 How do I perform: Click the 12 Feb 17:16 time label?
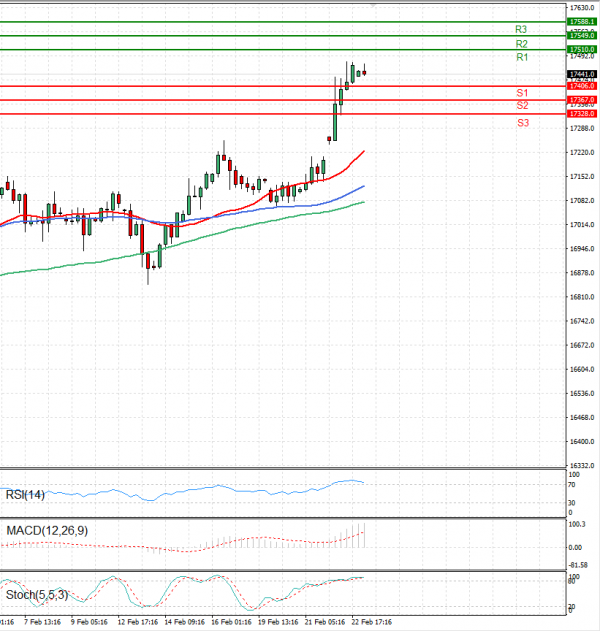click(138, 622)
